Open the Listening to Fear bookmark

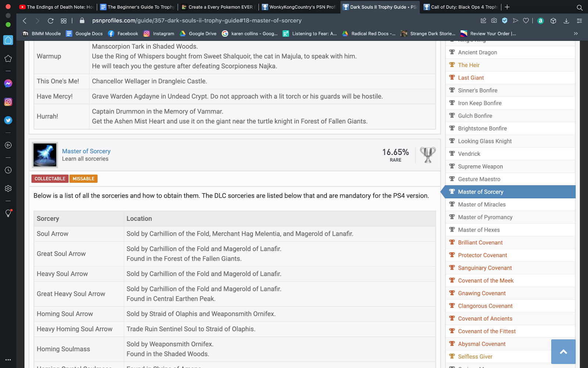point(309,33)
